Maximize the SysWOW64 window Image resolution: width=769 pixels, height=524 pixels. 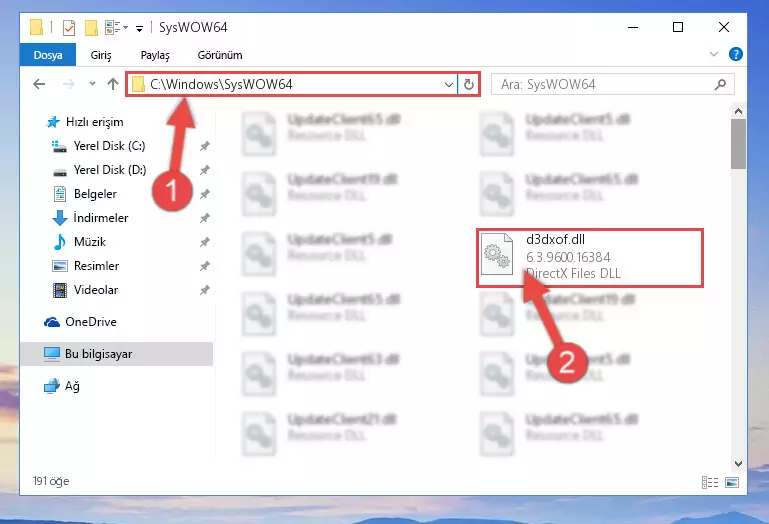[678, 27]
